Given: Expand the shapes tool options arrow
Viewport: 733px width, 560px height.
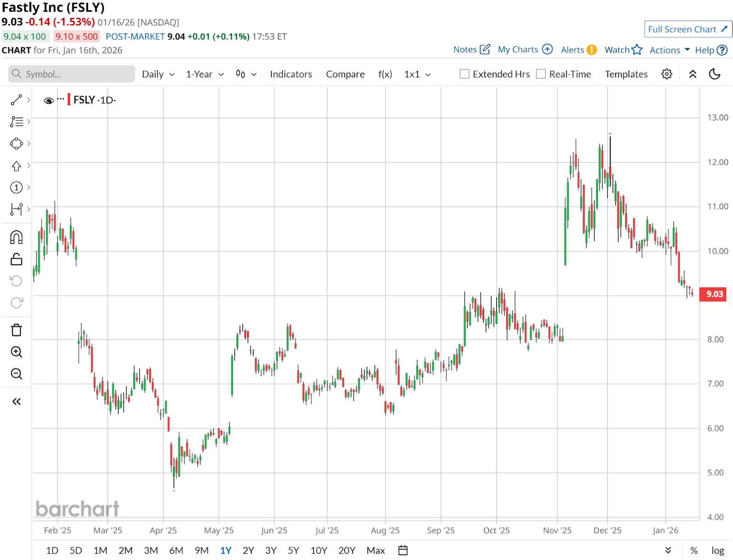Looking at the screenshot, I should coord(28,144).
